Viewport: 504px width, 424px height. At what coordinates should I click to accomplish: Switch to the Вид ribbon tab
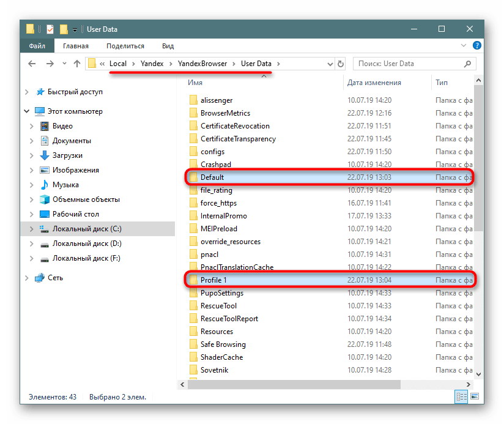click(x=168, y=46)
